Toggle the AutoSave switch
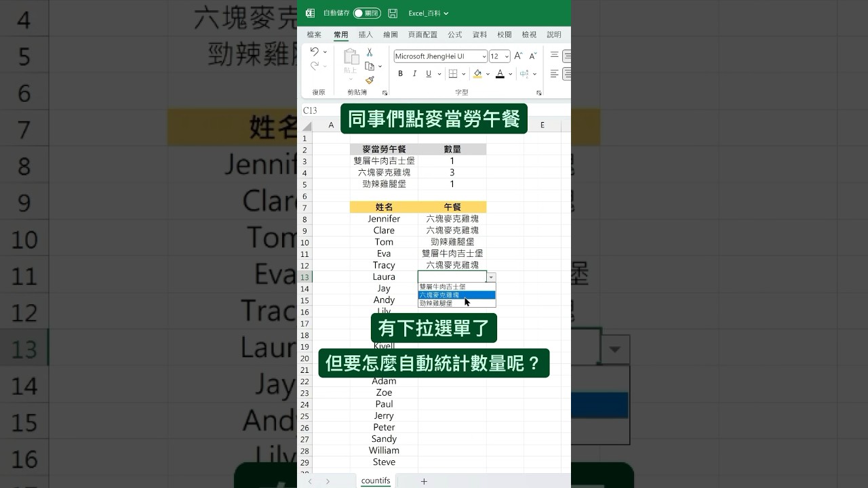Viewport: 868px width, 488px height. point(367,13)
